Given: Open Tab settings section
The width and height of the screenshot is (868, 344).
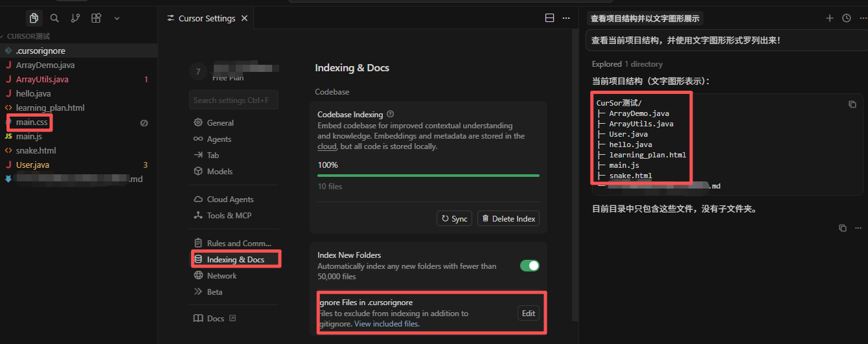Looking at the screenshot, I should click(x=234, y=155).
